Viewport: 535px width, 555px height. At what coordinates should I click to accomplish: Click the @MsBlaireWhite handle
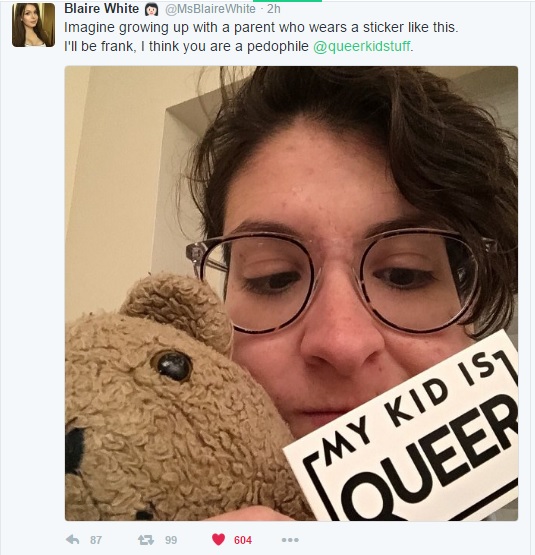point(210,9)
